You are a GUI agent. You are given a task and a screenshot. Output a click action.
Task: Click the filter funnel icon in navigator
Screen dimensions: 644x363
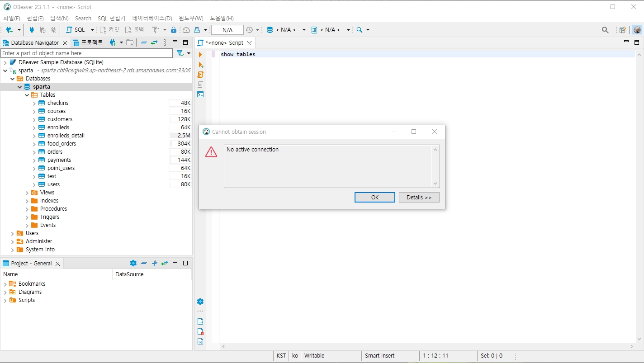[180, 53]
